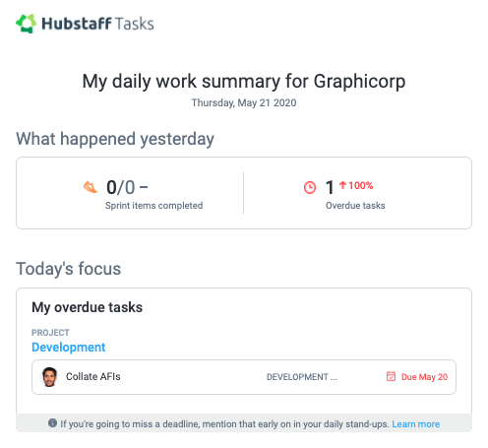Click the red due-date calendar icon

point(391,376)
